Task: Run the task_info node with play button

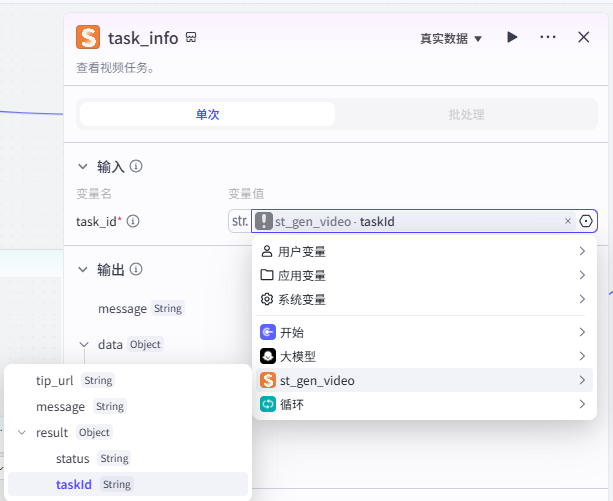Action: pyautogui.click(x=512, y=38)
